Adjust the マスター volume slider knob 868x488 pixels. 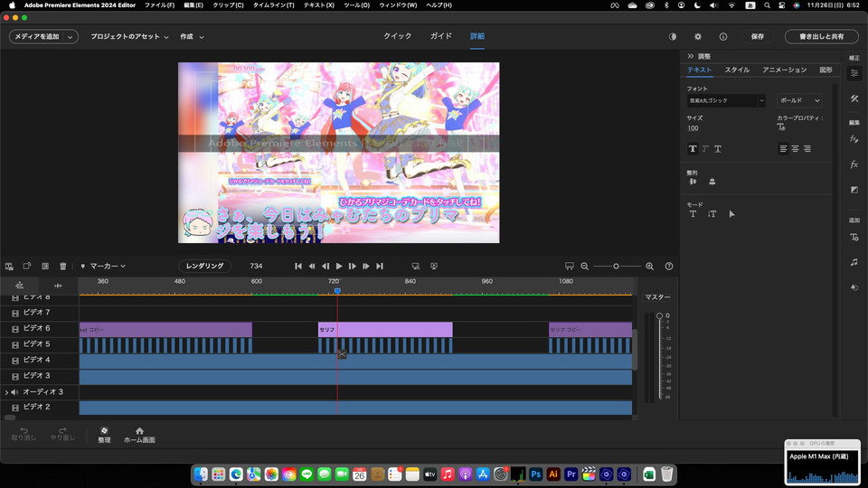(x=659, y=316)
